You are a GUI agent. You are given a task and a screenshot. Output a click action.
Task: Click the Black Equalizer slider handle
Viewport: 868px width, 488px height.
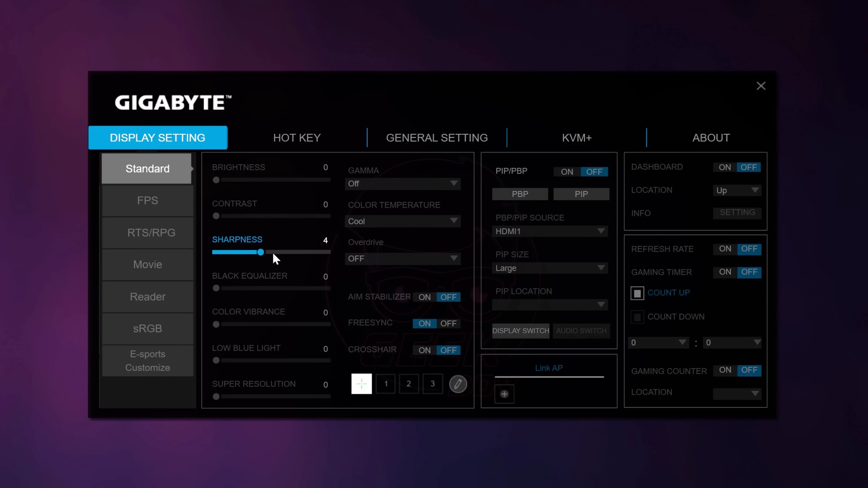tap(216, 288)
